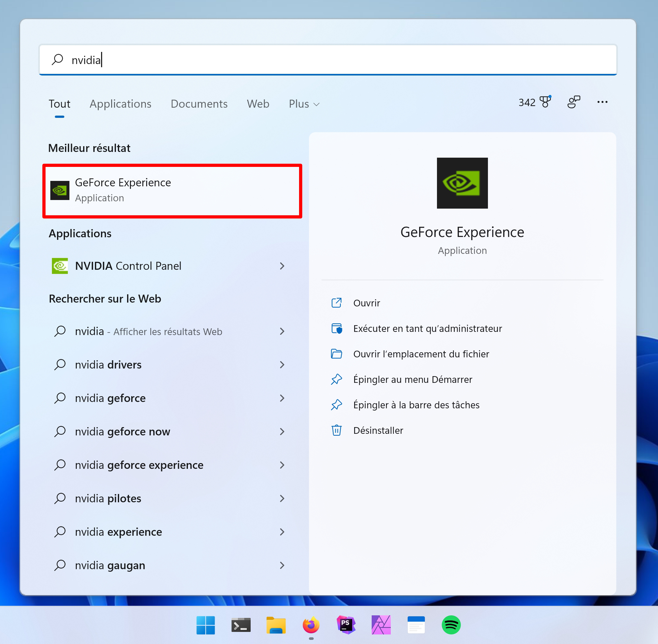This screenshot has width=658, height=644.
Task: Click the large GeForce Experience logo
Action: pyautogui.click(x=462, y=183)
